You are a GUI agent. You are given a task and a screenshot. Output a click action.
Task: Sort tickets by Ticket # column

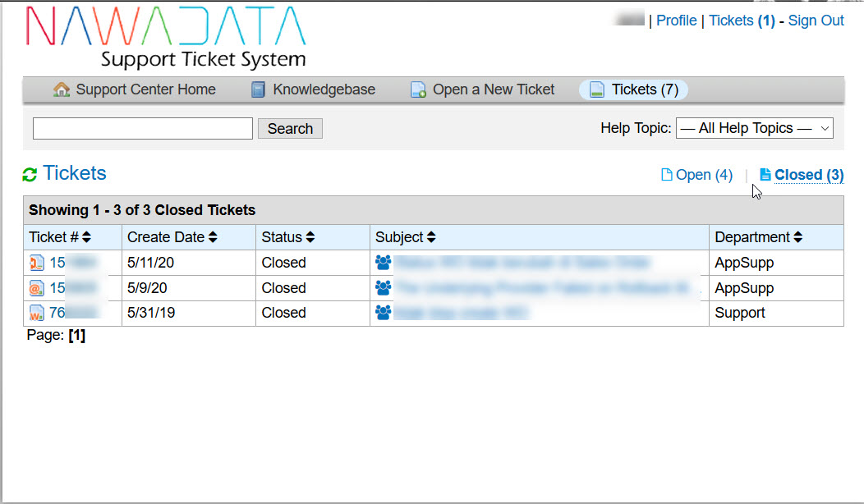pos(60,237)
